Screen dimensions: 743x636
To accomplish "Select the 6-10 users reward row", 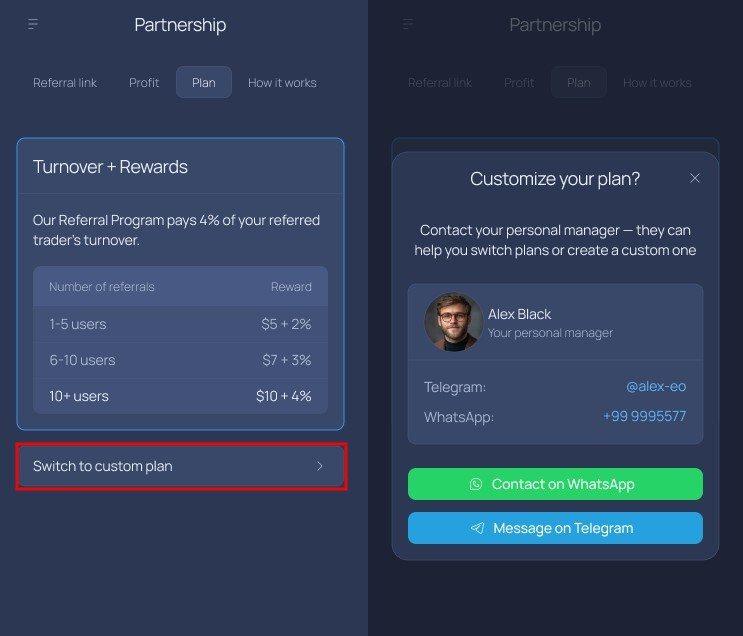I will pos(180,360).
